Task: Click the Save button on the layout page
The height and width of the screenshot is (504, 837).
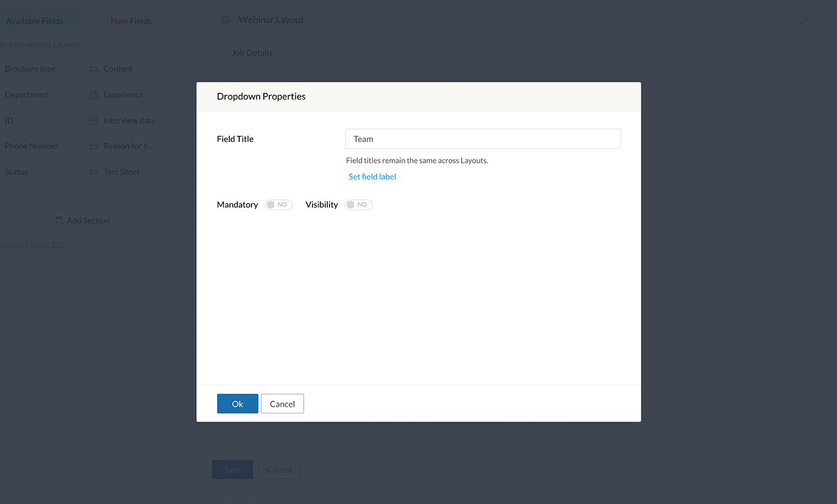Action: pos(232,470)
